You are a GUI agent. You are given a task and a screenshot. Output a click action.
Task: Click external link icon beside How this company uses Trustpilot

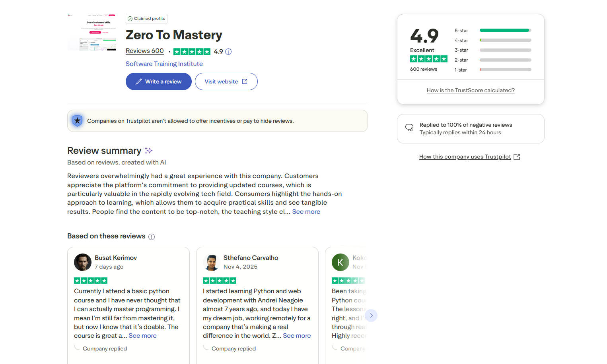click(517, 157)
